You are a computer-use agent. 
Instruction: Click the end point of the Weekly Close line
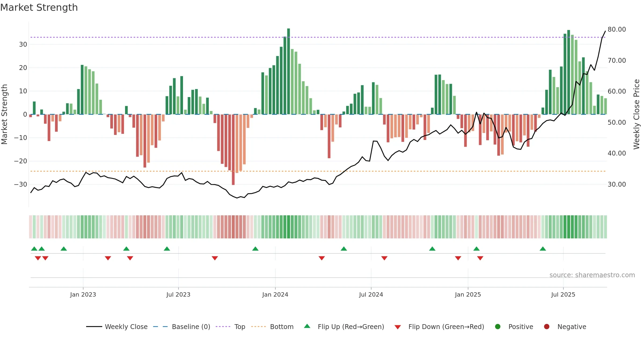605,31
